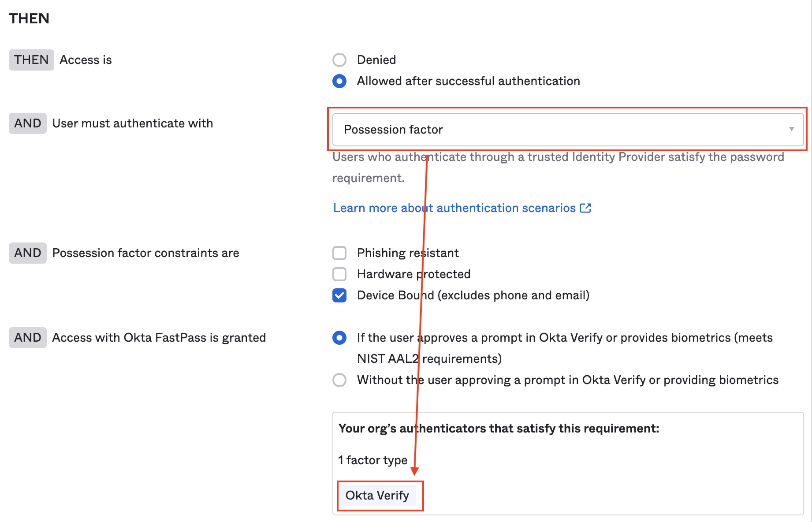Check the Hardware protected option
This screenshot has height=522, width=812.
(339, 274)
